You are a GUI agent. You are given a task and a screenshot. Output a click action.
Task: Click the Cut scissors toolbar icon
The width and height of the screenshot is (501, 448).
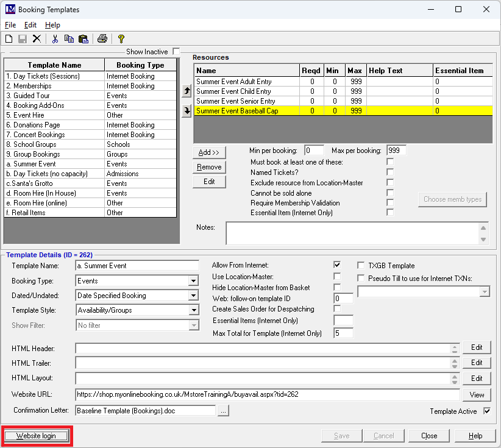click(x=55, y=39)
